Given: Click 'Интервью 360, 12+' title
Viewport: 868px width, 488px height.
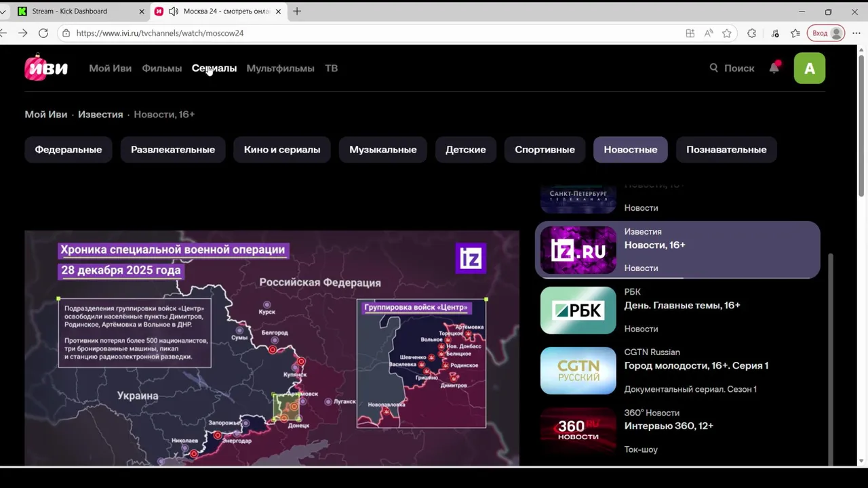Looking at the screenshot, I should (669, 426).
